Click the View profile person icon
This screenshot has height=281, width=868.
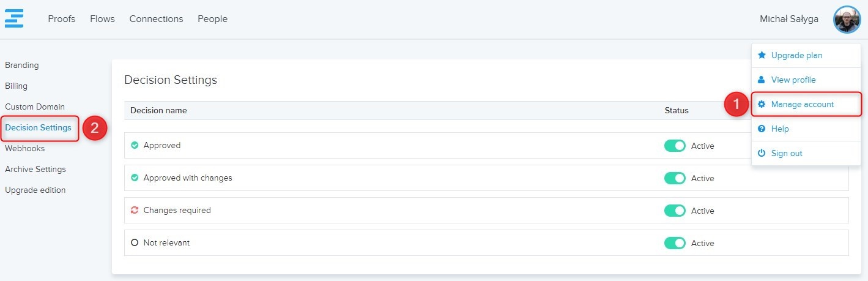pos(762,80)
